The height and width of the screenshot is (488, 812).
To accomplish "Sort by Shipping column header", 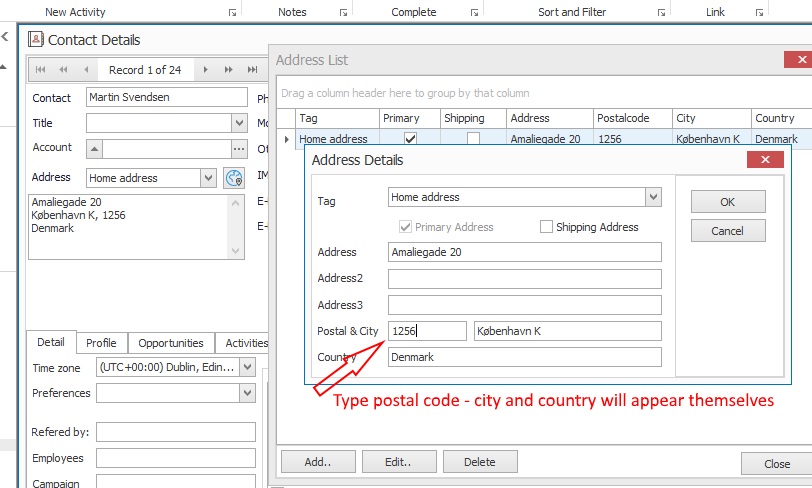I will [x=473, y=118].
